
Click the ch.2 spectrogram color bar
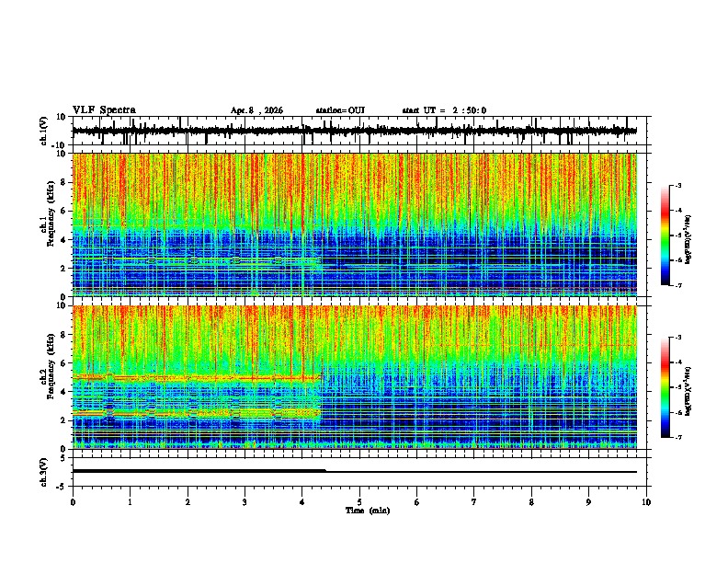665,387
